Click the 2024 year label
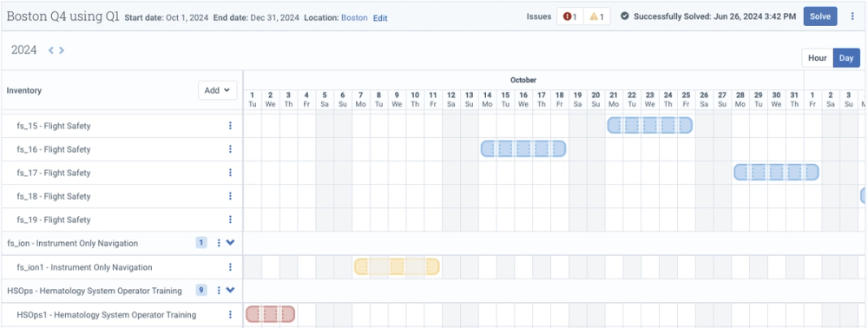Viewport: 868px width, 328px height. 23,50
